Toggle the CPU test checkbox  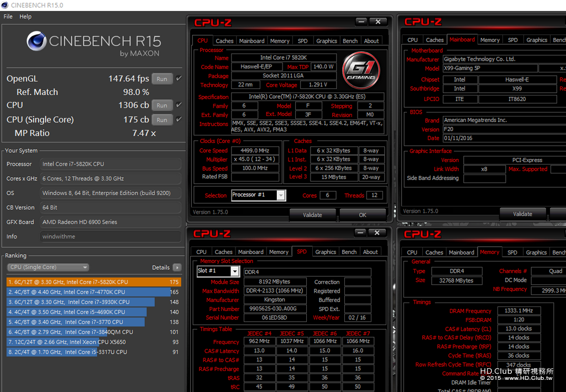pos(179,105)
